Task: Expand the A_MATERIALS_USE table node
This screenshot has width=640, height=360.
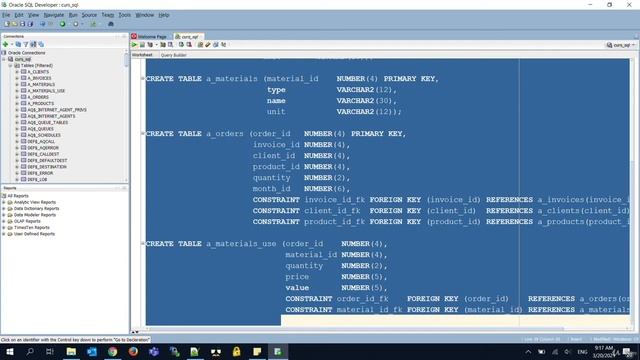Action: [x=17, y=91]
